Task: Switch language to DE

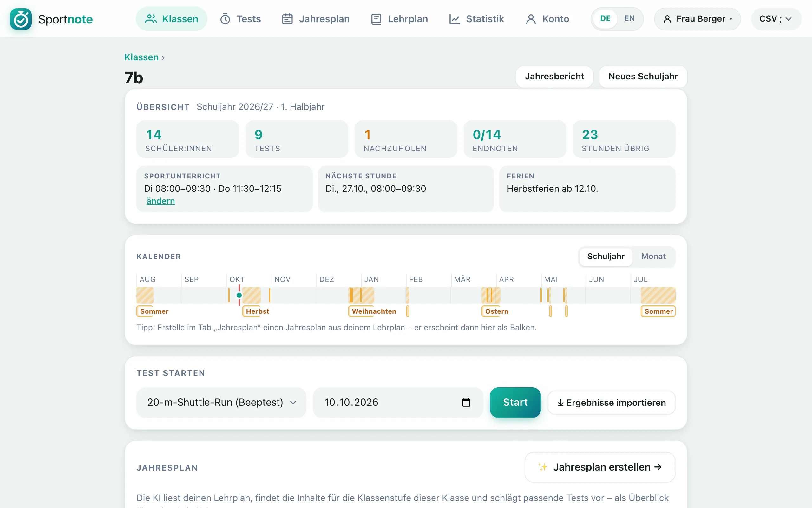Action: (x=605, y=18)
